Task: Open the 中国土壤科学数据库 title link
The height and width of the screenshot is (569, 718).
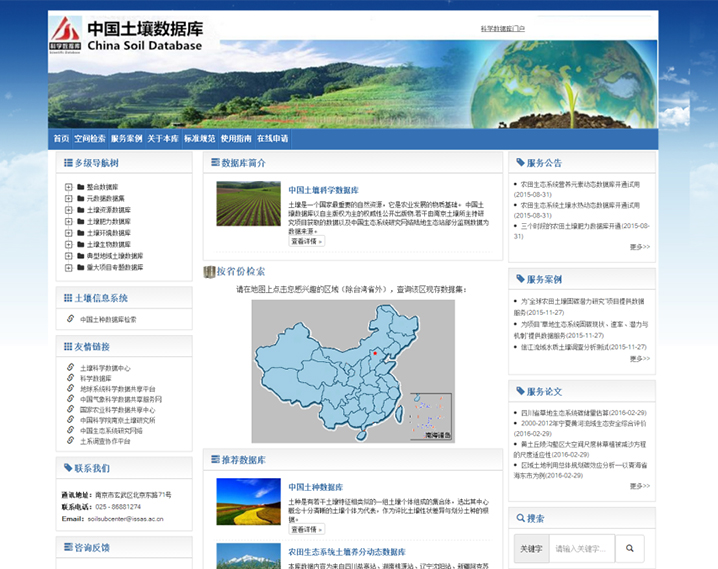Action: point(323,190)
